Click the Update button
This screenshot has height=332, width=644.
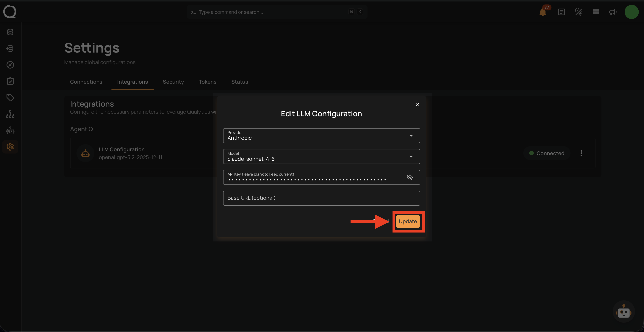point(408,221)
